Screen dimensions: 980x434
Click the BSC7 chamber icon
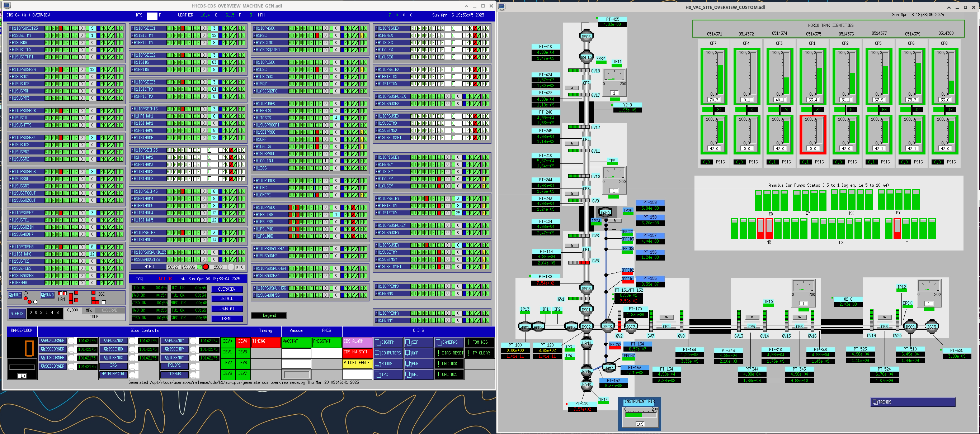click(630, 326)
